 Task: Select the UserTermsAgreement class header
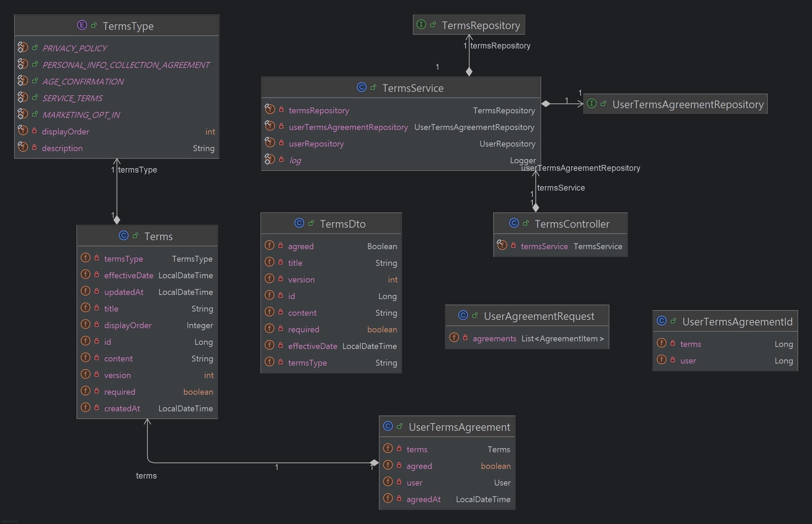(x=459, y=427)
